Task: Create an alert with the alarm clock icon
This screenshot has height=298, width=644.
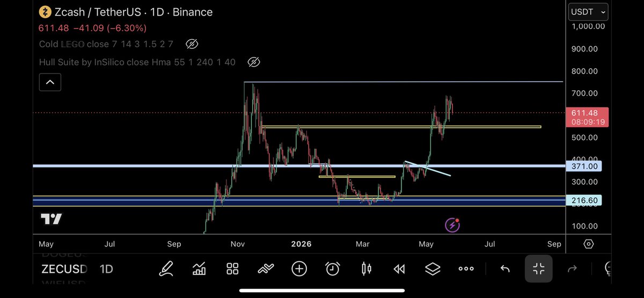Action: [x=333, y=268]
